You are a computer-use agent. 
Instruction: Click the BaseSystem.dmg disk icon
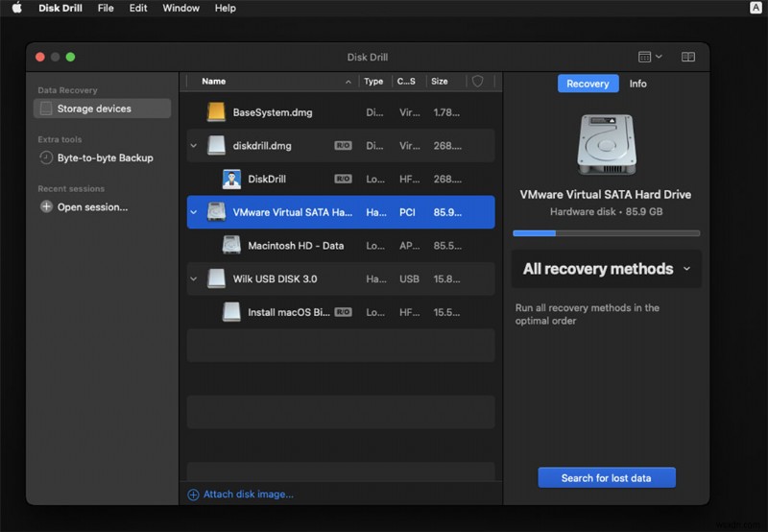(x=217, y=112)
